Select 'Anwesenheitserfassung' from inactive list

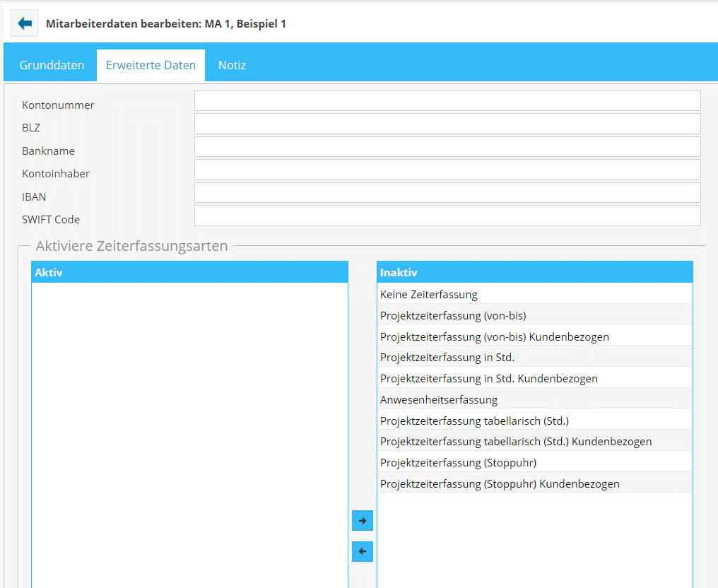pos(439,400)
